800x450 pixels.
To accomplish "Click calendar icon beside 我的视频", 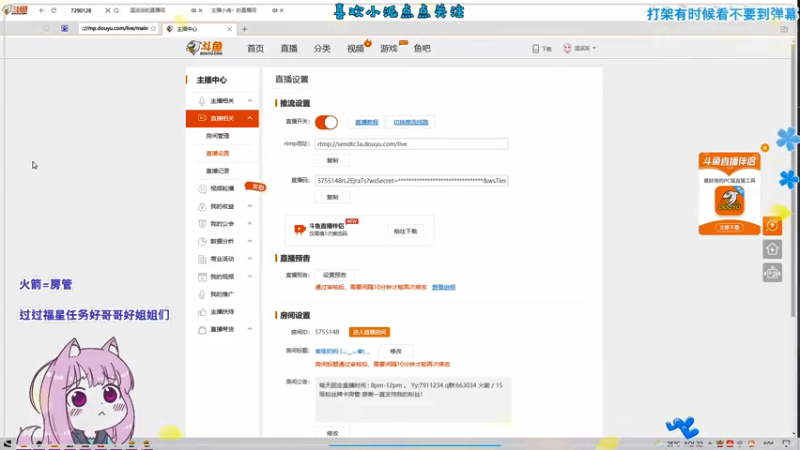I will click(x=202, y=277).
